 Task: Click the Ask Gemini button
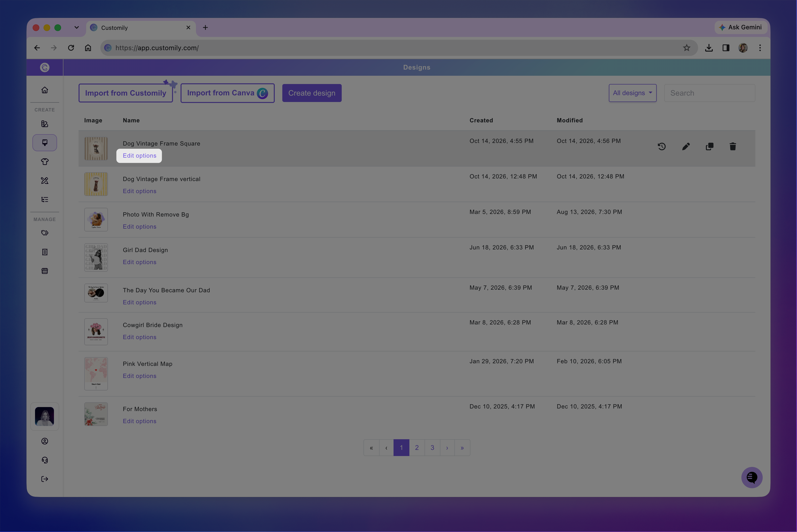point(741,27)
